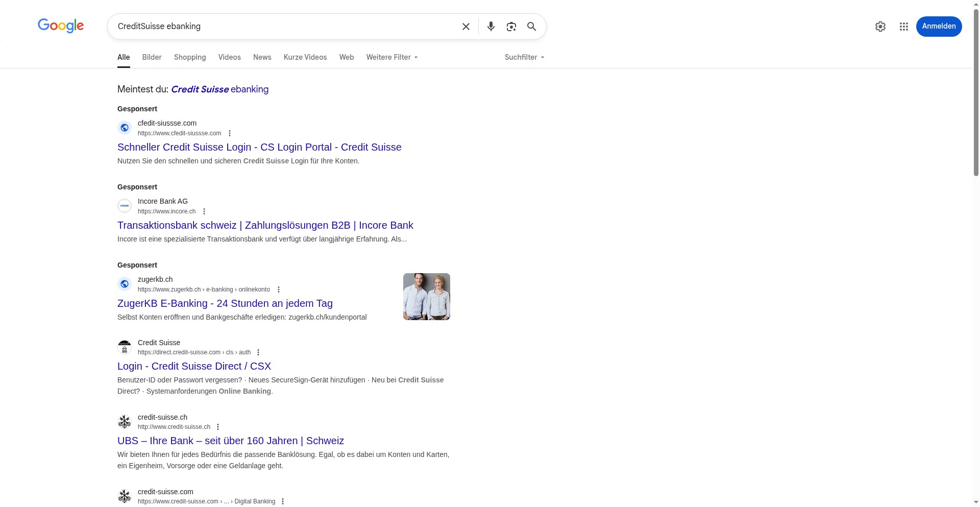Click the magnifier search icon
The image size is (980, 507).
pos(532,27)
